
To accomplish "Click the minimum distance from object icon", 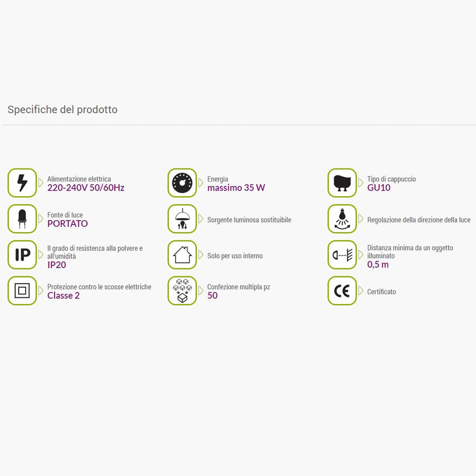I will [342, 255].
